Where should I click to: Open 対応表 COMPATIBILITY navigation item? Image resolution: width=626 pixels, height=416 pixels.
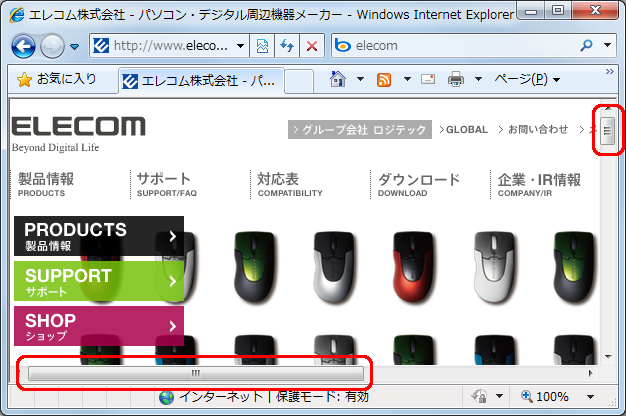coord(290,184)
